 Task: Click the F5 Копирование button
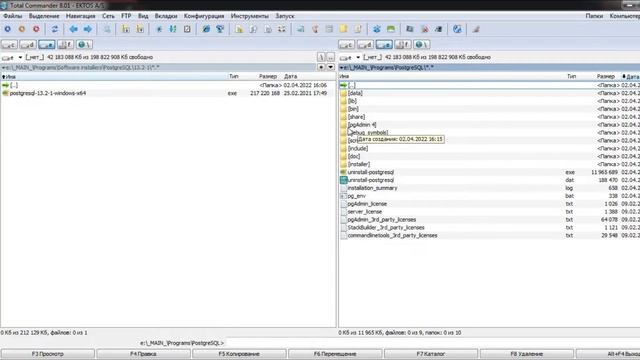(239, 354)
